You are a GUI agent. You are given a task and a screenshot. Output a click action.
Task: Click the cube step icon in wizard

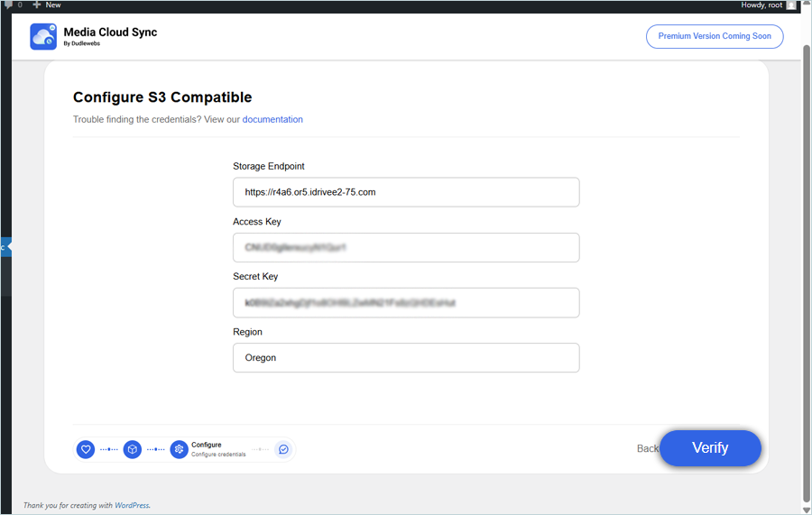133,449
